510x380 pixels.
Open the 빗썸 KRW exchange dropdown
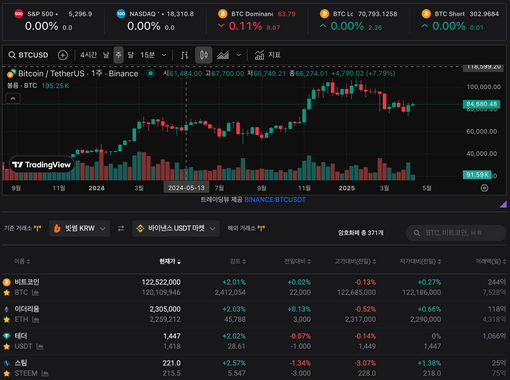click(79, 228)
